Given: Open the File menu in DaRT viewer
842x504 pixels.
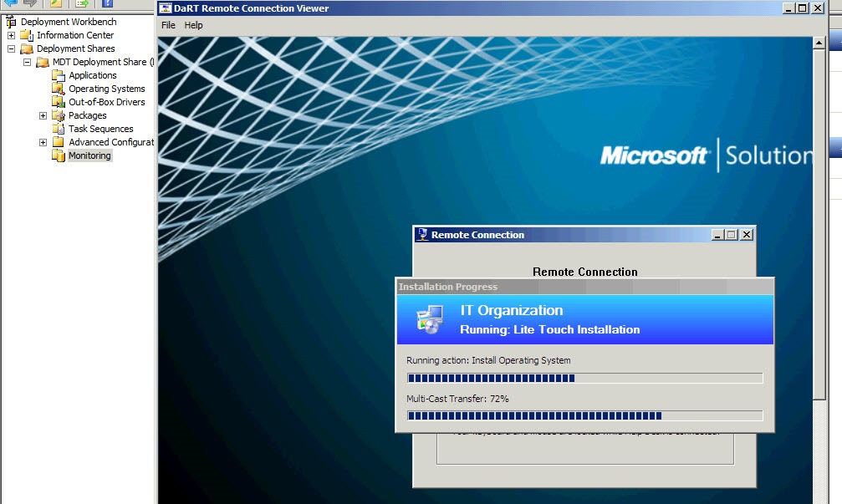Looking at the screenshot, I should click(168, 25).
